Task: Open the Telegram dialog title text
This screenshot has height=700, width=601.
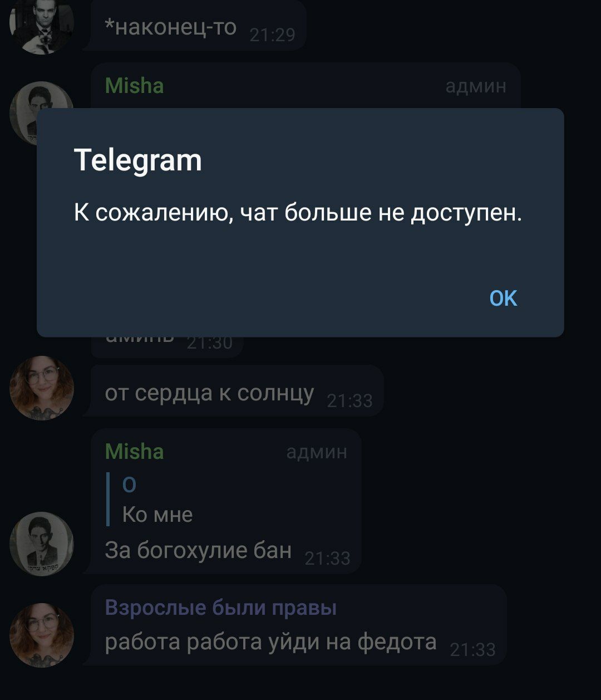Action: 138,161
